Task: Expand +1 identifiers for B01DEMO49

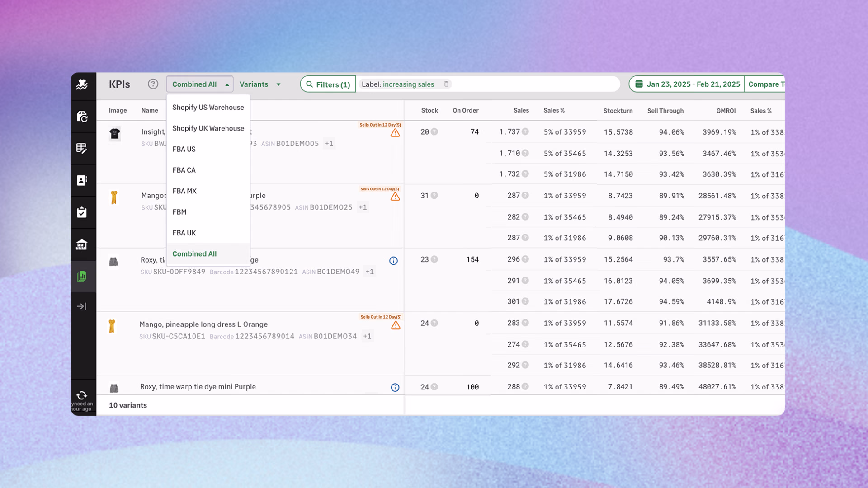Action: coord(370,272)
